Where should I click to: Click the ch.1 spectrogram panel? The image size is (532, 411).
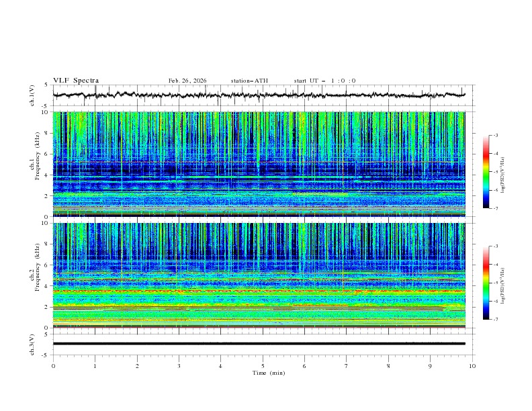pyautogui.click(x=259, y=164)
